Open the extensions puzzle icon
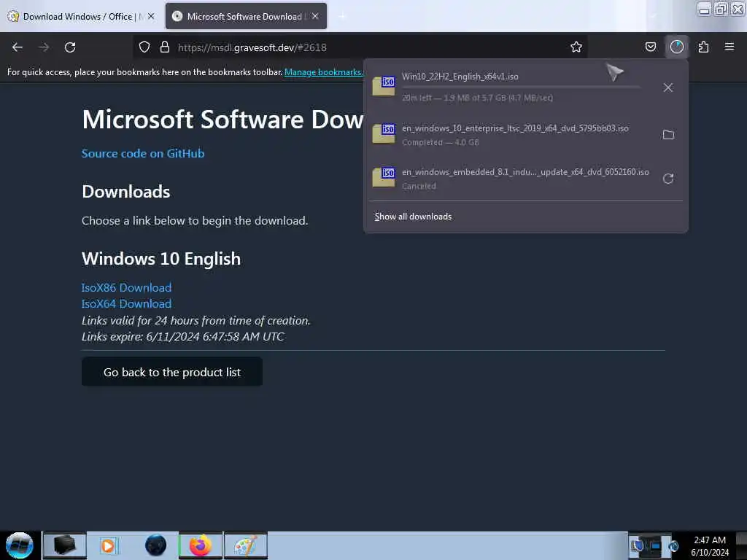The image size is (747, 560). 703,47
